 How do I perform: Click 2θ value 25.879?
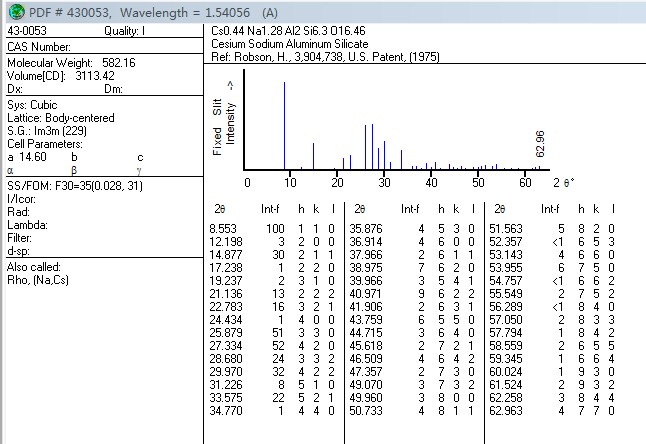[226, 333]
